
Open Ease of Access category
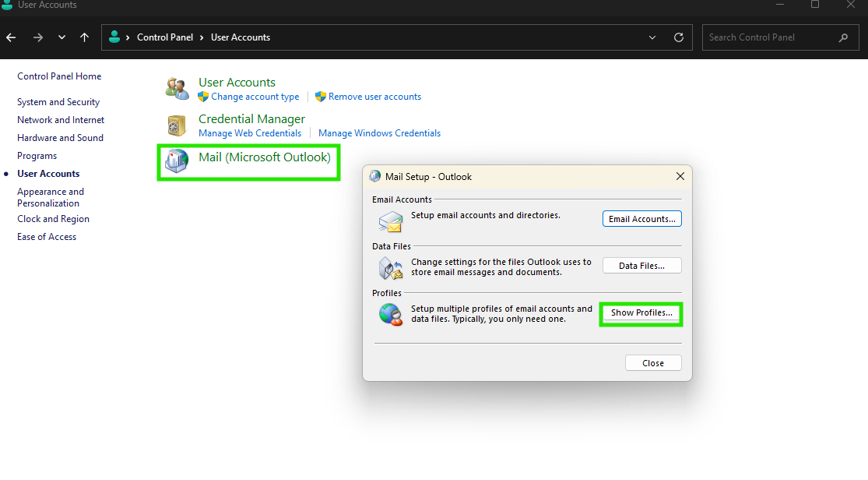(47, 237)
